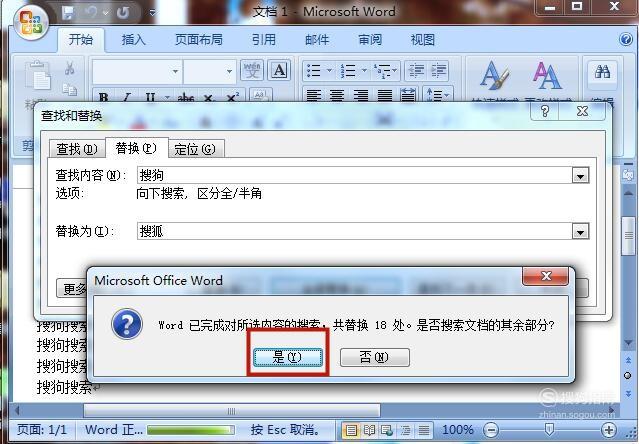
Task: Switch to Outline view in status bar
Action: (x=405, y=430)
